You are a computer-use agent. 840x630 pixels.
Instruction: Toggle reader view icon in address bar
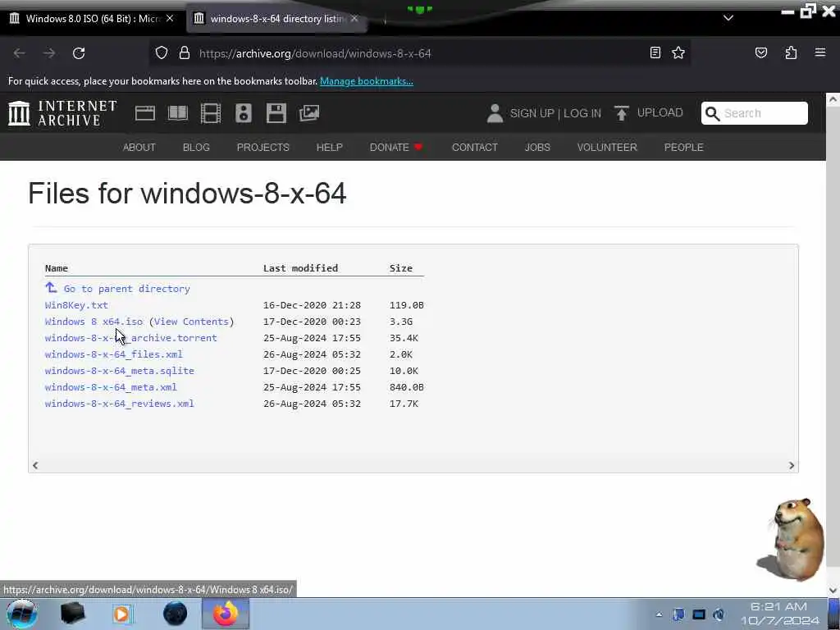(655, 52)
